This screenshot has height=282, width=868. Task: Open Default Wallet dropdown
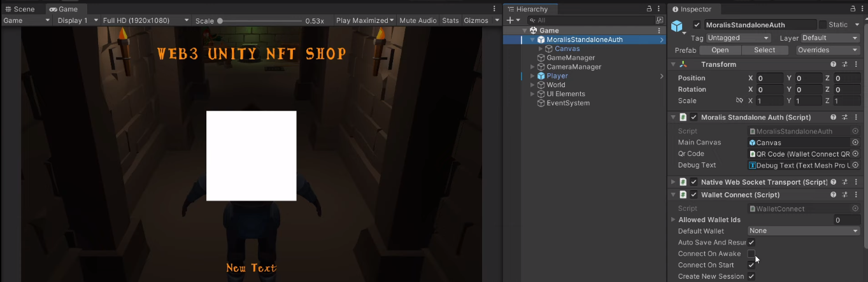point(804,231)
